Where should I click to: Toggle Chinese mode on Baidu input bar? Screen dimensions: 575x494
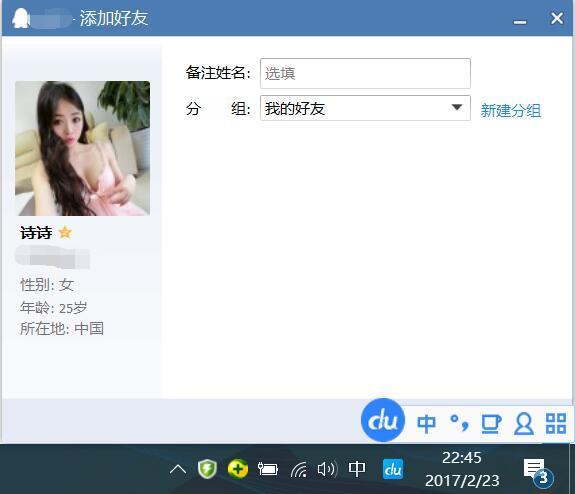click(426, 424)
